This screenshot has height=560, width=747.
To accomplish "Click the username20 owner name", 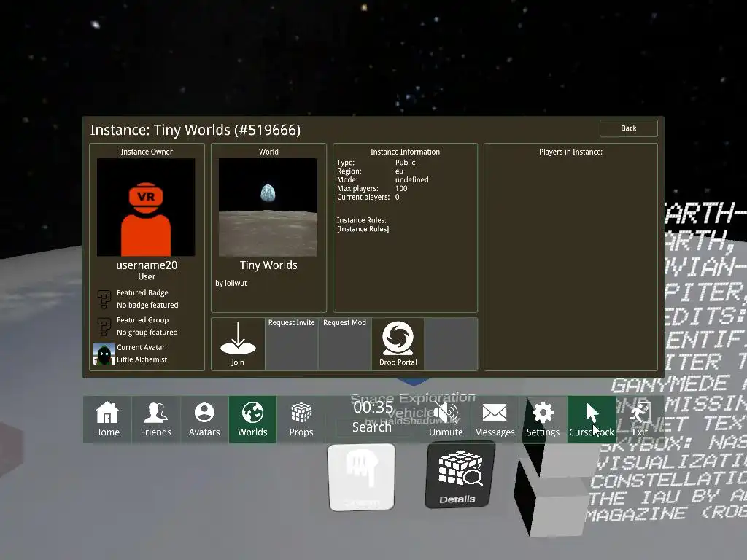I will 147,265.
